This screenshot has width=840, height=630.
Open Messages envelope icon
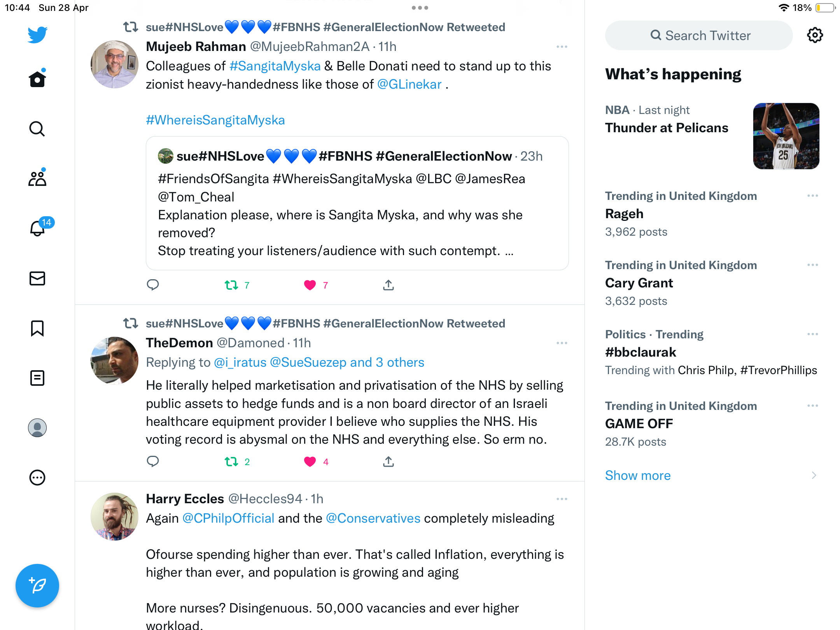pyautogui.click(x=37, y=278)
